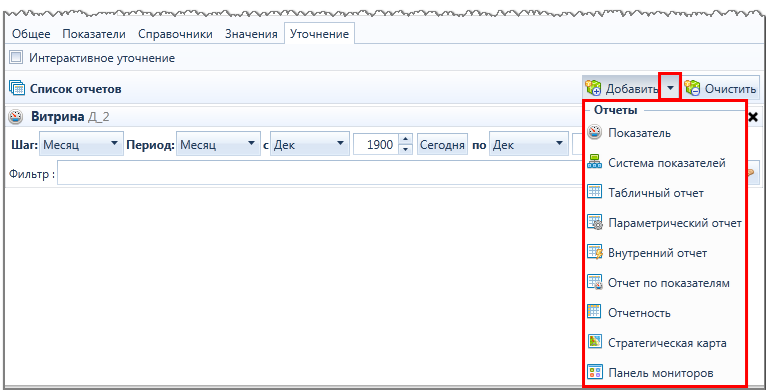Open the Период dropdown showing Месяц

click(218, 144)
